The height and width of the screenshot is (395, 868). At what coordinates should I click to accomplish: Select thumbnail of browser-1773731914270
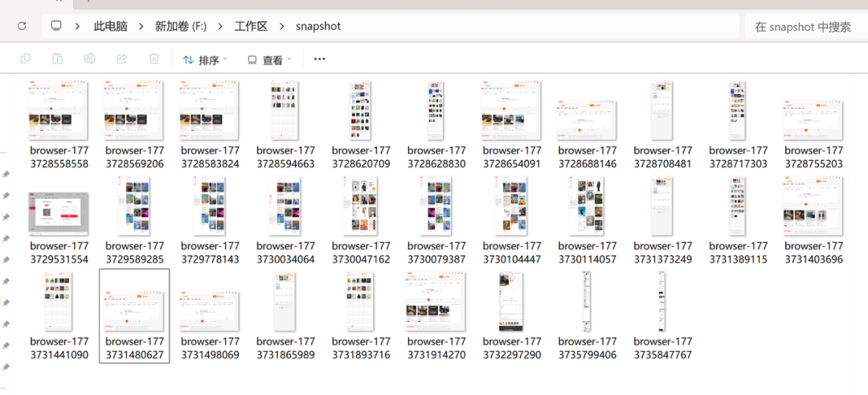tap(436, 302)
